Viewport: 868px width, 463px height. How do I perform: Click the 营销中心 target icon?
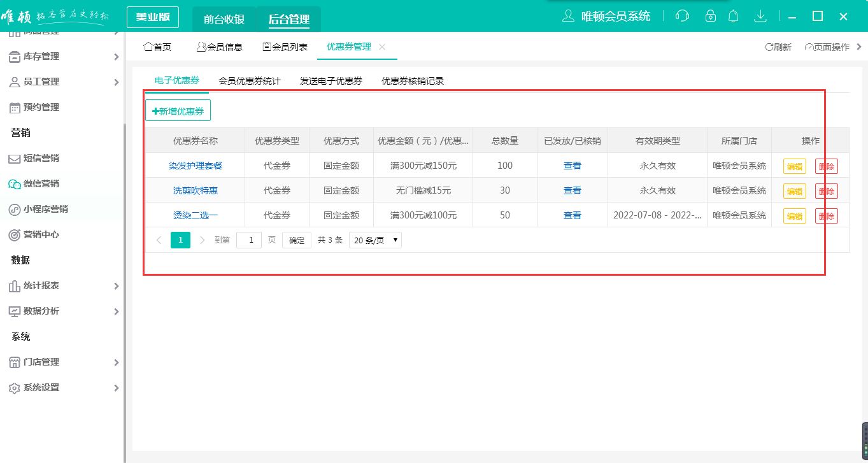(14, 235)
